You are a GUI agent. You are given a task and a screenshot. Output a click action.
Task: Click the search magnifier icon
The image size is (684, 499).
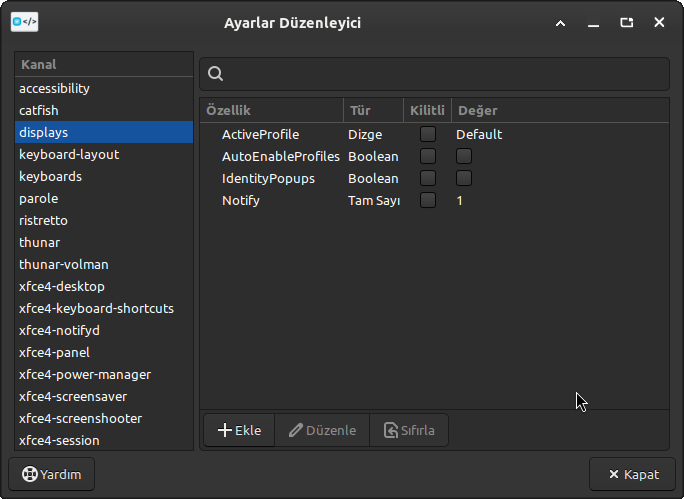tap(215, 74)
